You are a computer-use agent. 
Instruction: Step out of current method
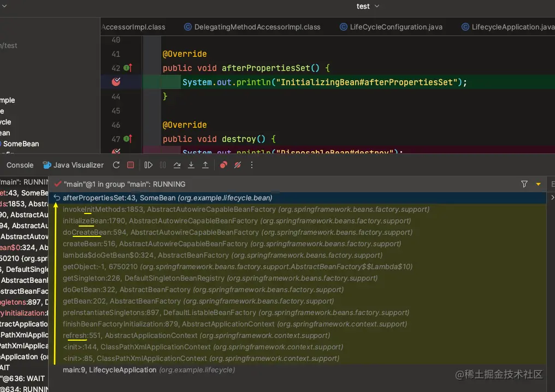coord(205,165)
